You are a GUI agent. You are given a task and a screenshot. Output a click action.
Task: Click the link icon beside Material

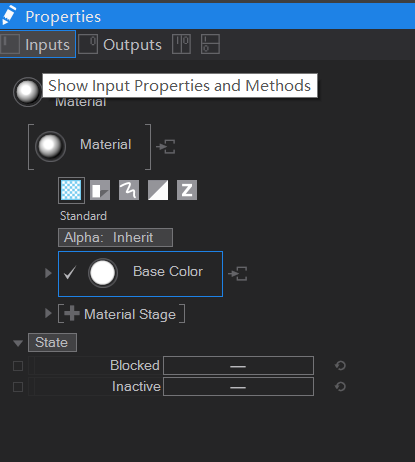[x=166, y=147]
